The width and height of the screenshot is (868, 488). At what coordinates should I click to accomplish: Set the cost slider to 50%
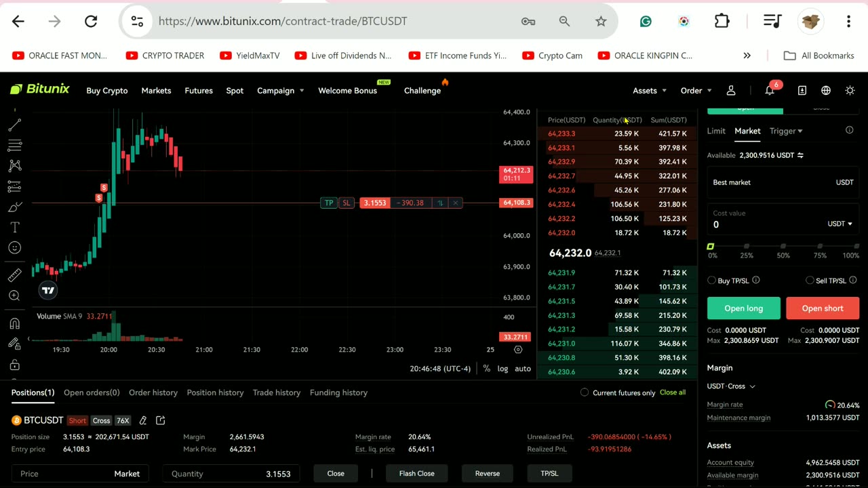pos(783,247)
